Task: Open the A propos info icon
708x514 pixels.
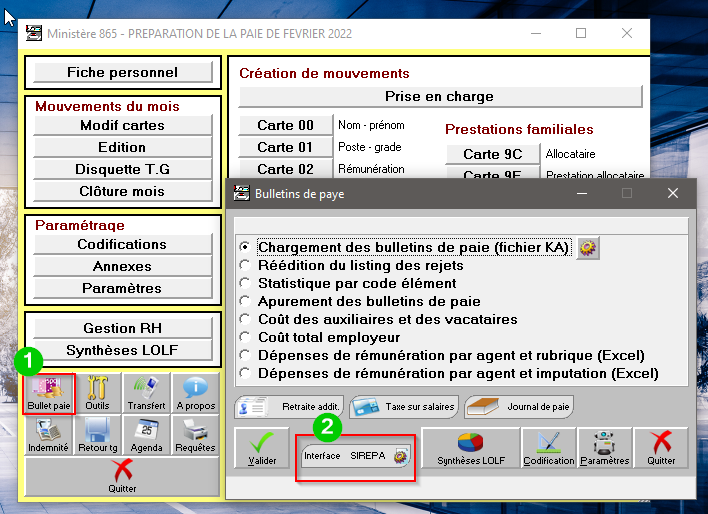Action: 195,392
